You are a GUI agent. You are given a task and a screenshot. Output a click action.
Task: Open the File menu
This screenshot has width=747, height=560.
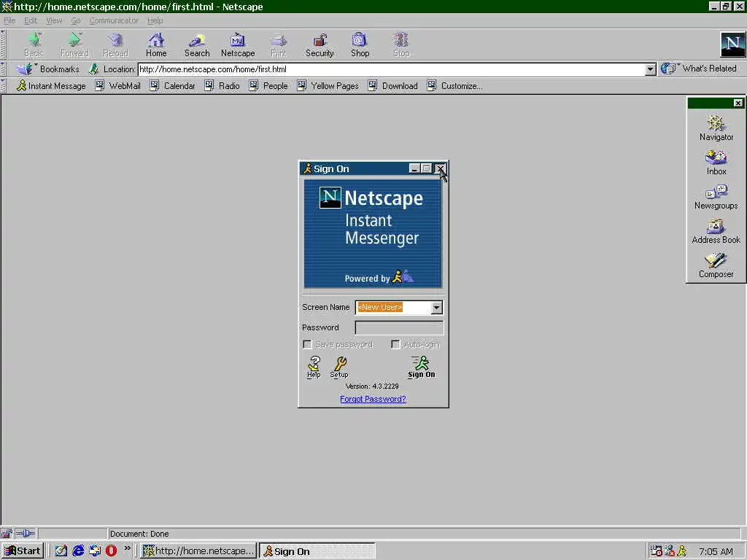coord(9,20)
